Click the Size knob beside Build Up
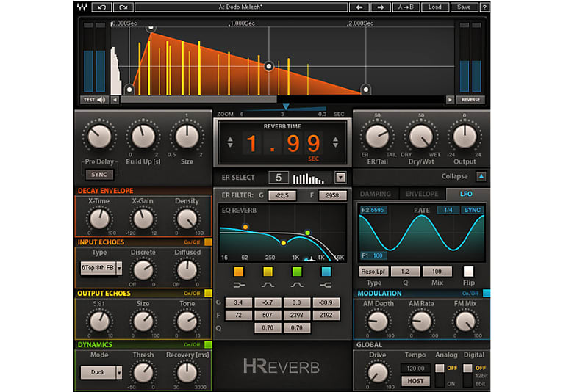588x392 pixels. (x=187, y=137)
